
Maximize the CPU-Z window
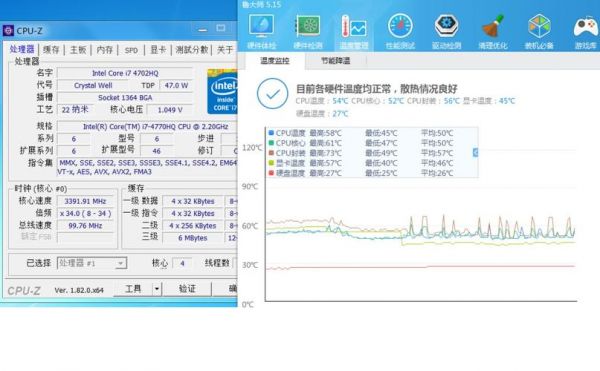[x=221, y=28]
